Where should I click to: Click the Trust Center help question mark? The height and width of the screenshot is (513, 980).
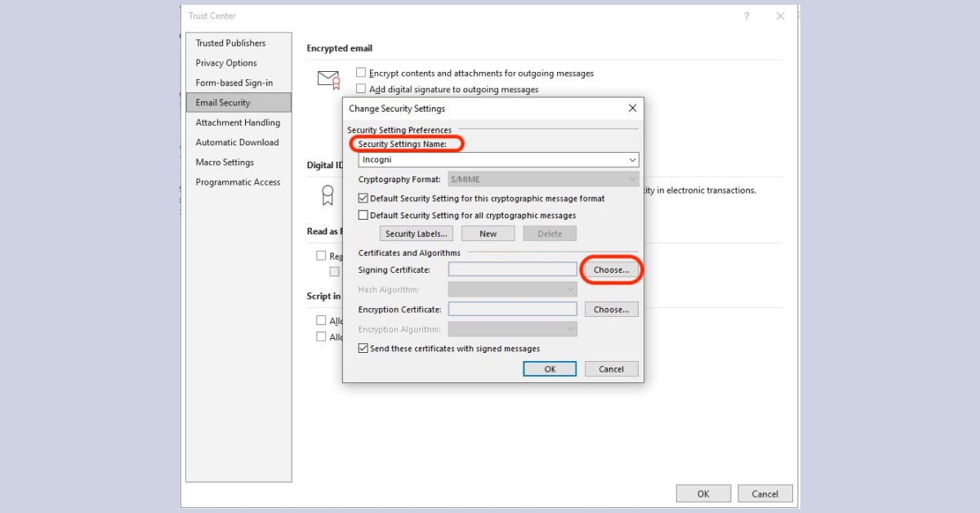pos(746,16)
